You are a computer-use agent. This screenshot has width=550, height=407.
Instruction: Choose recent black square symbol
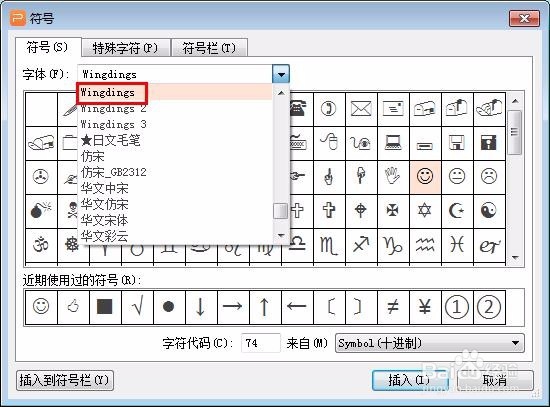pos(105,307)
